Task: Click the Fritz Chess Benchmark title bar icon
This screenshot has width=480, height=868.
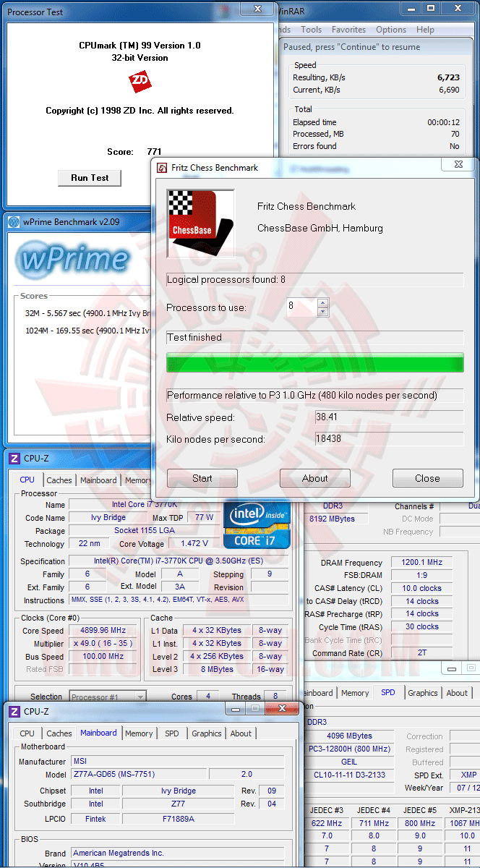Action: [x=163, y=168]
